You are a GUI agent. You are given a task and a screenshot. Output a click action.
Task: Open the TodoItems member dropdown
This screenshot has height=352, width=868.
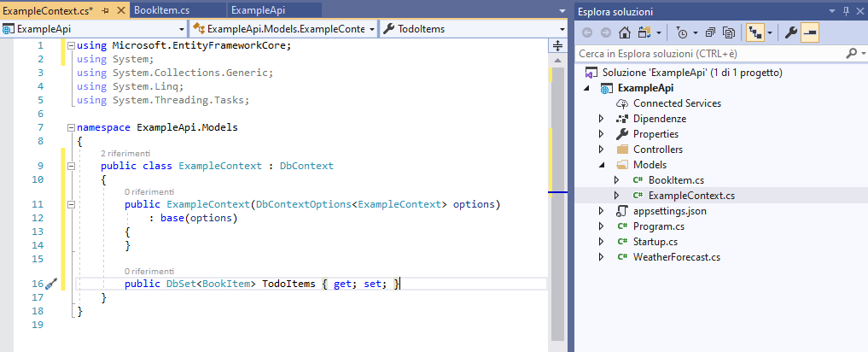[x=562, y=29]
